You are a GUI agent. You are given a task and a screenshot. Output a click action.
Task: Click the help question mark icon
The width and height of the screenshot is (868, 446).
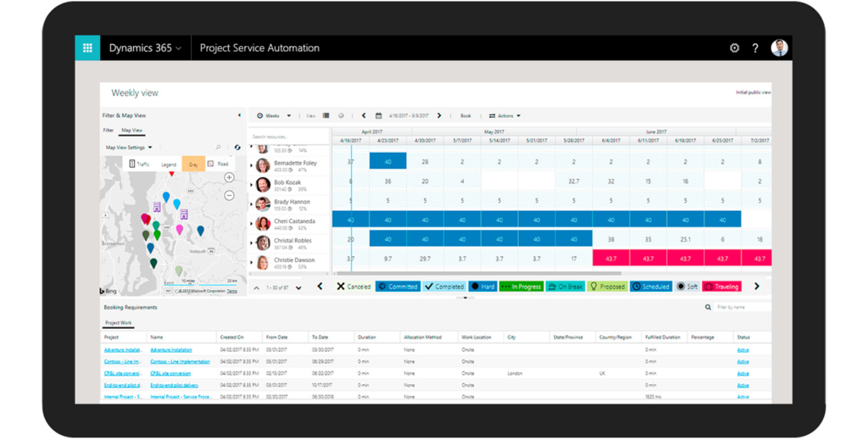point(755,48)
